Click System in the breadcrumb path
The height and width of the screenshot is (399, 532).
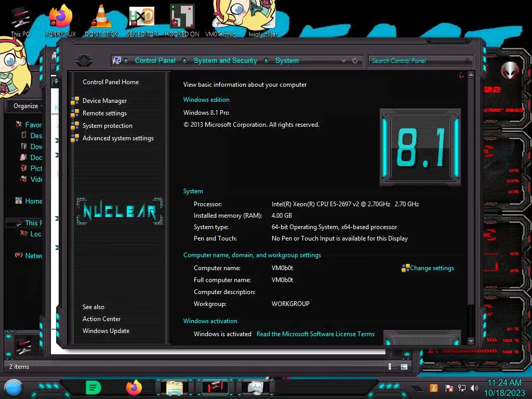287,60
